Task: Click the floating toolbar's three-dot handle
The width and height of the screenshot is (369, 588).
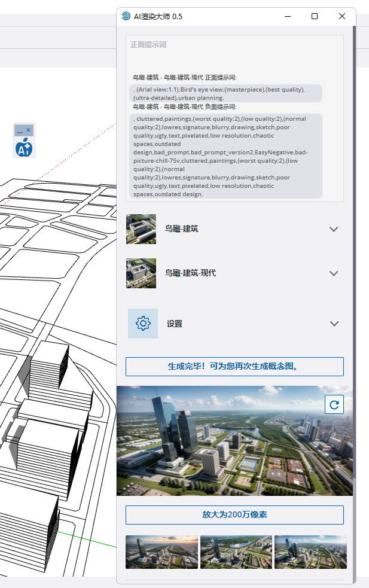Action: coord(20,130)
